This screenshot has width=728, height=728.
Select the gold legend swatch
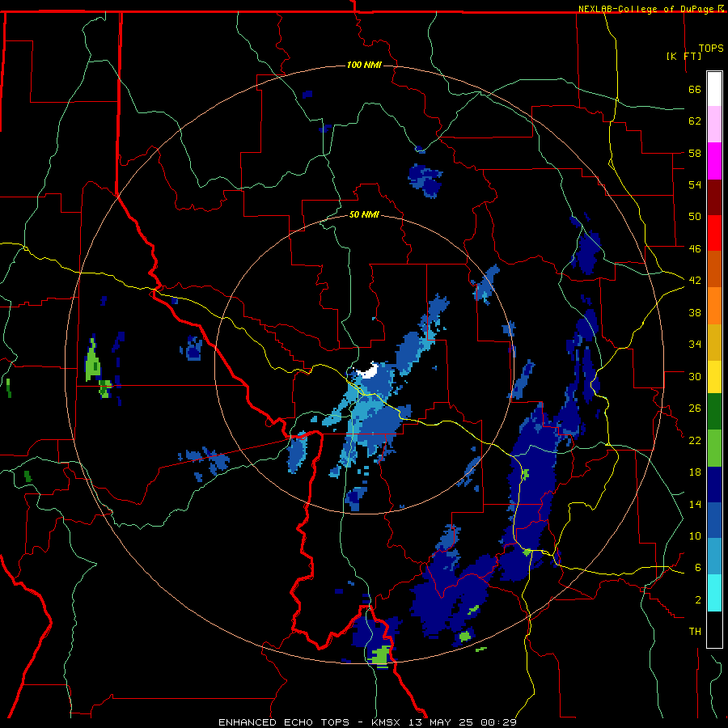(714, 342)
